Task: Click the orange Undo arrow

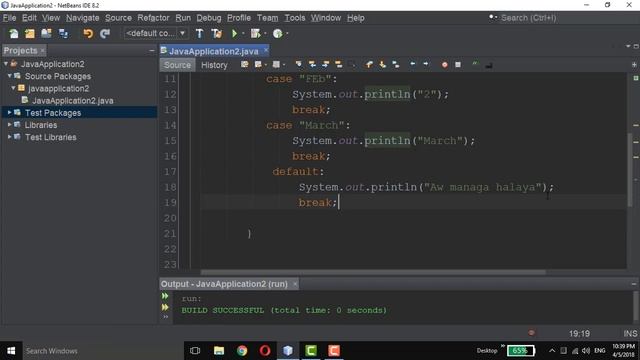Action: point(88,33)
